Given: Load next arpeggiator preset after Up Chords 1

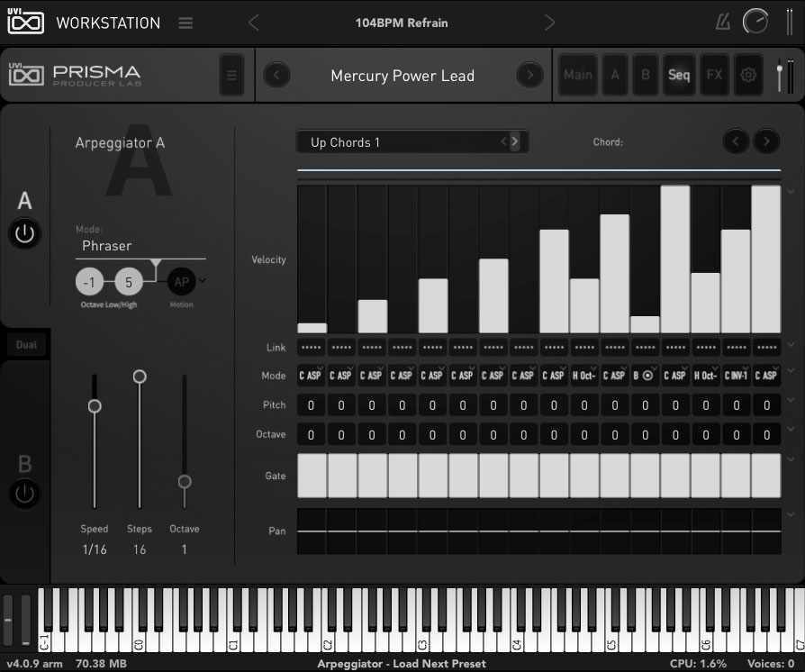Looking at the screenshot, I should [x=514, y=141].
